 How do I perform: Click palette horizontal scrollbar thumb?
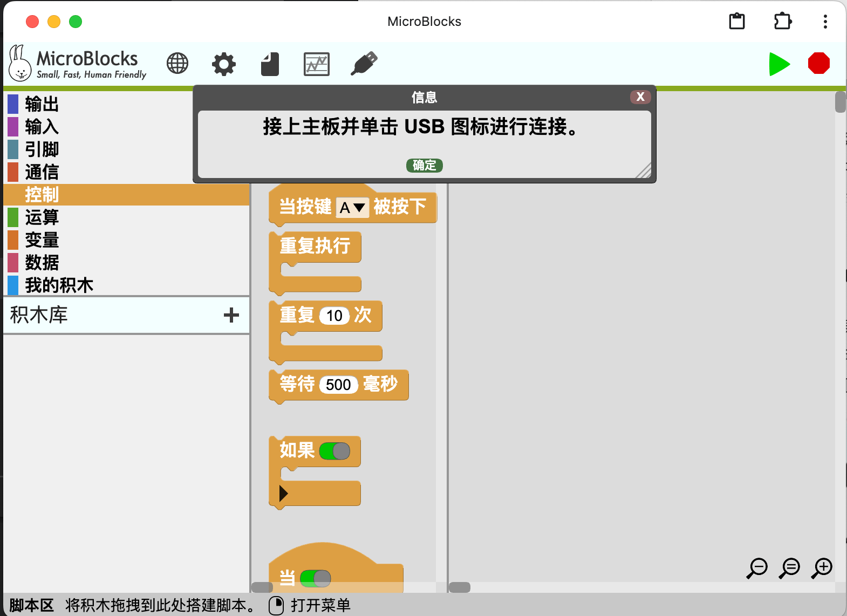click(262, 587)
